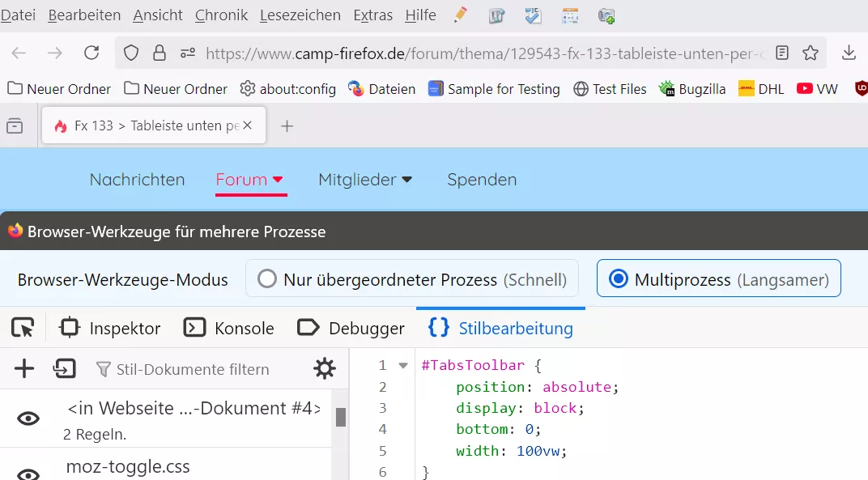Open the downloads panel arrow
The height and width of the screenshot is (480, 868).
point(849,53)
